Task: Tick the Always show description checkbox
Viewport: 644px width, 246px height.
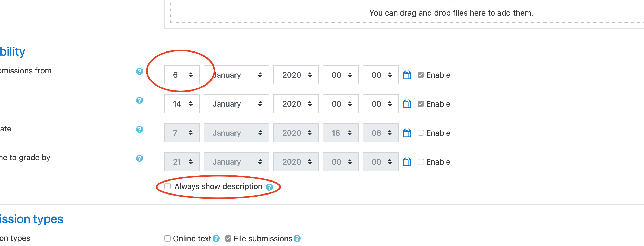Action: point(168,186)
